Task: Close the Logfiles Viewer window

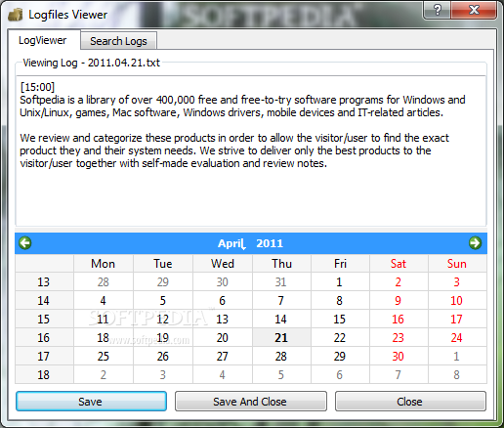Action: (474, 10)
